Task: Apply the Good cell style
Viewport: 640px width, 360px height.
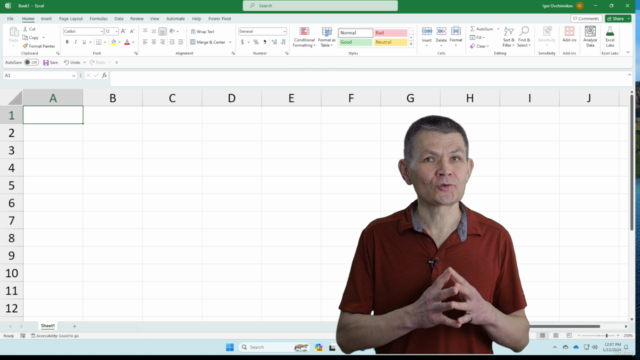Action: tap(356, 42)
